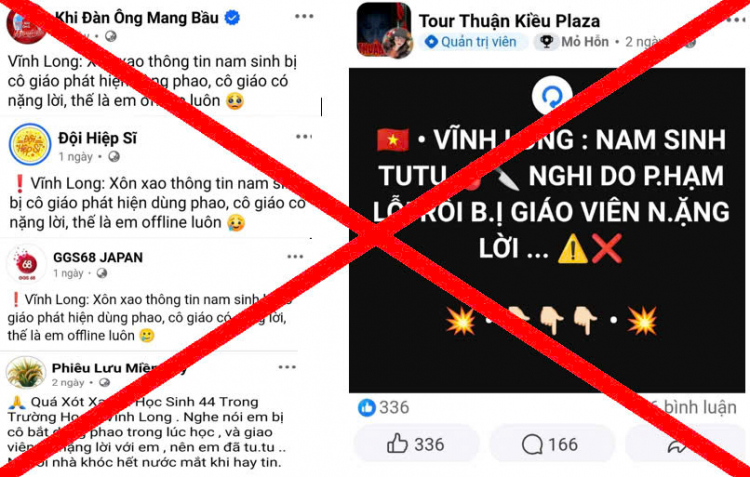Viewport: 750px width, 477px height.
Task: Expand options for the Phiêu Lưu post
Action: pos(287,367)
